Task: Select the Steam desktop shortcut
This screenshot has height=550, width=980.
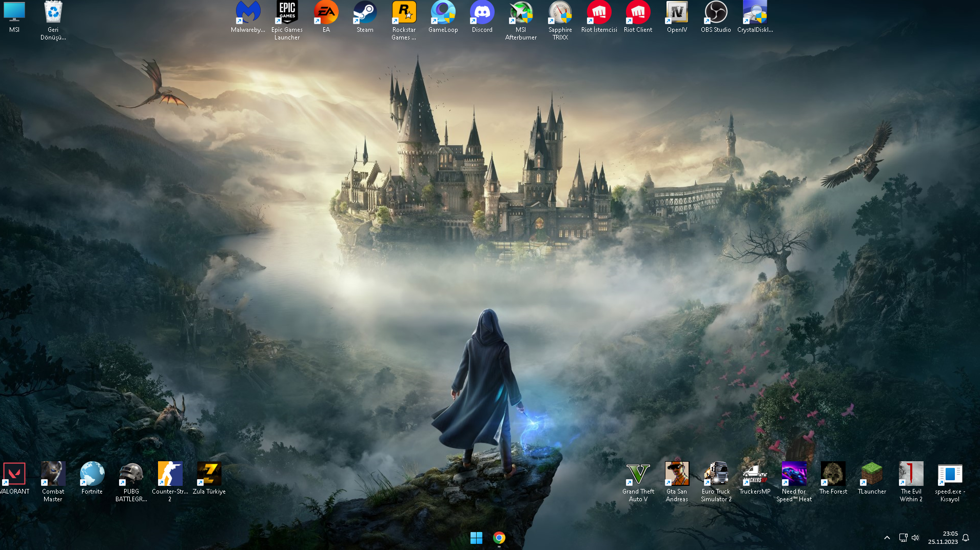Action: click(365, 17)
